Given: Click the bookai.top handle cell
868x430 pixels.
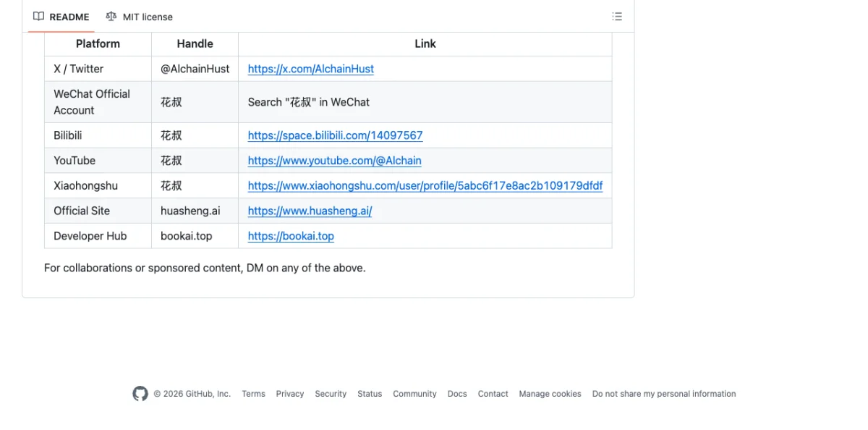Looking at the screenshot, I should click(195, 236).
